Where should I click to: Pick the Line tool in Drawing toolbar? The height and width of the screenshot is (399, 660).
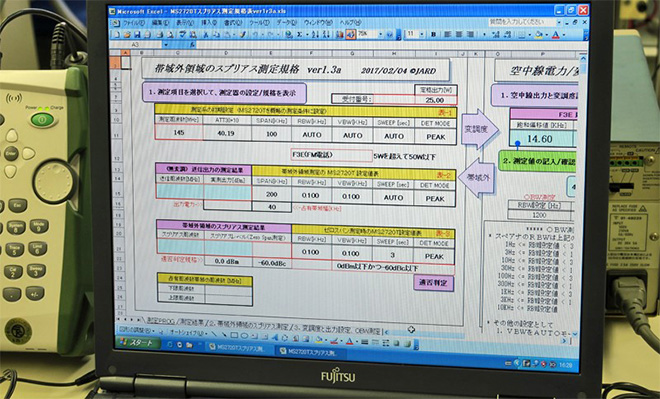tap(214, 335)
